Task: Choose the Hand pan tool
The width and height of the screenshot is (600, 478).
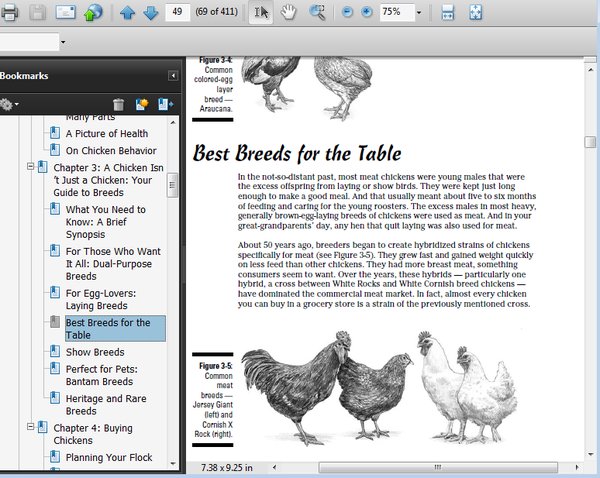Action: tap(289, 12)
